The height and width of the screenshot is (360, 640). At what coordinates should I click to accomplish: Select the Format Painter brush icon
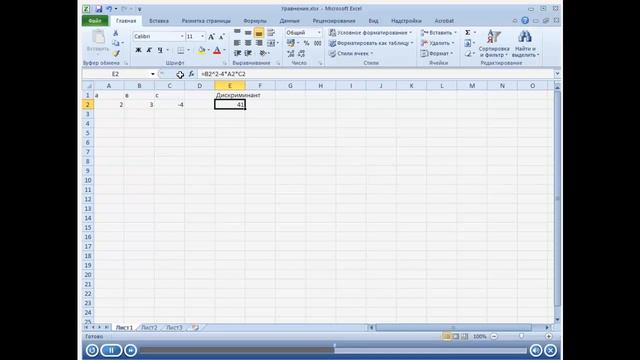116,53
